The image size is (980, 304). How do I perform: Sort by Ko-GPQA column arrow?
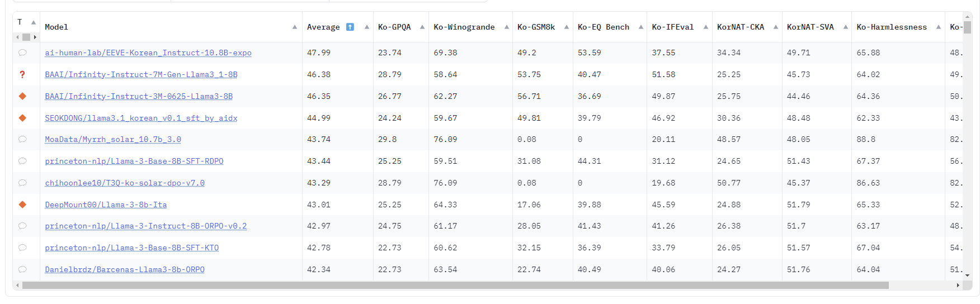[422, 27]
